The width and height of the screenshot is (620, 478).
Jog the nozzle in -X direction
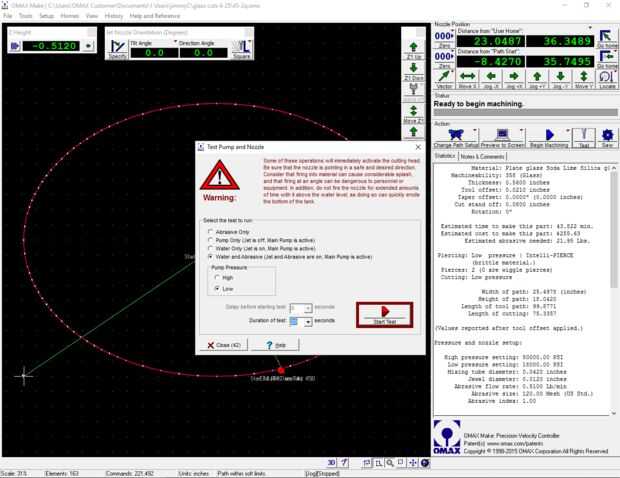tap(491, 79)
